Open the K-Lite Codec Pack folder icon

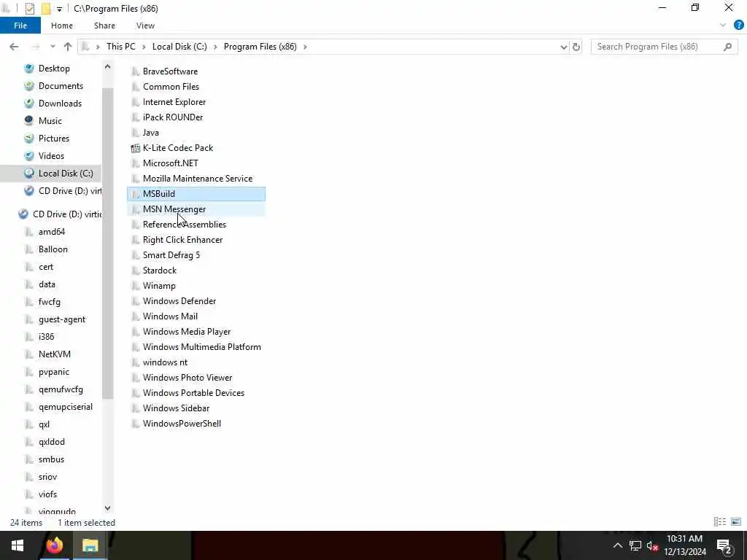(136, 148)
